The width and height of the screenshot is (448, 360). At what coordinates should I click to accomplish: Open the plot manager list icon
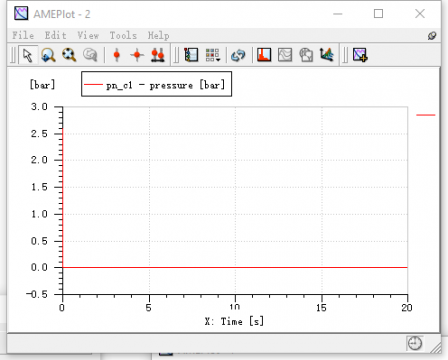click(191, 55)
